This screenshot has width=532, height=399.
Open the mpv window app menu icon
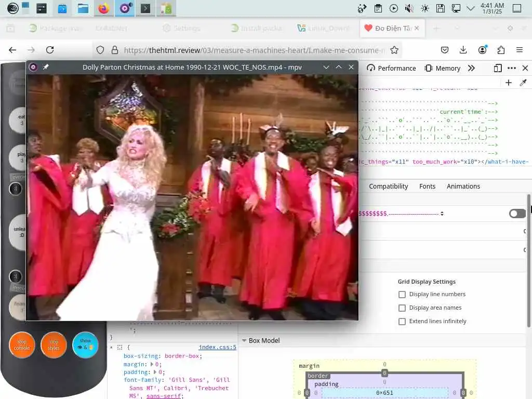33,67
